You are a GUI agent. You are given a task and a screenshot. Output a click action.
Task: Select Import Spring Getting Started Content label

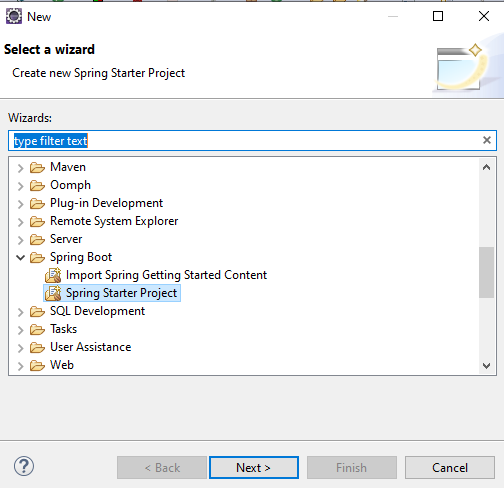166,275
